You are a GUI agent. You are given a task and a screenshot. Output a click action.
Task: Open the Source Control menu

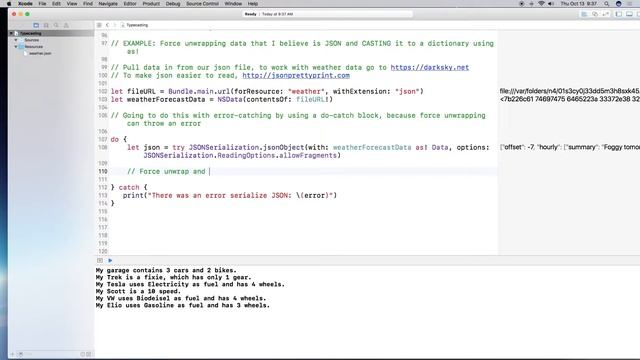(x=202, y=4)
